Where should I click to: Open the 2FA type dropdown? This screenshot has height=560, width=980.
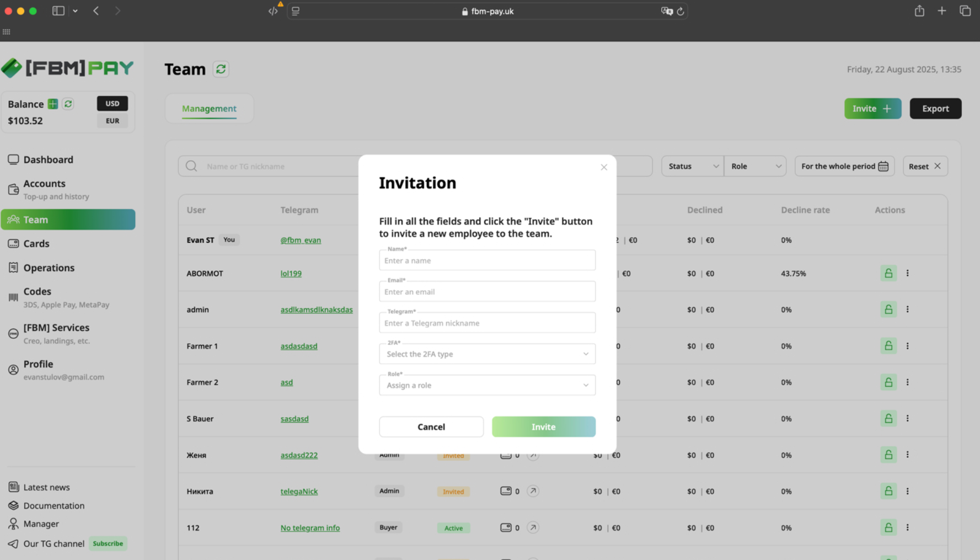[x=487, y=354]
